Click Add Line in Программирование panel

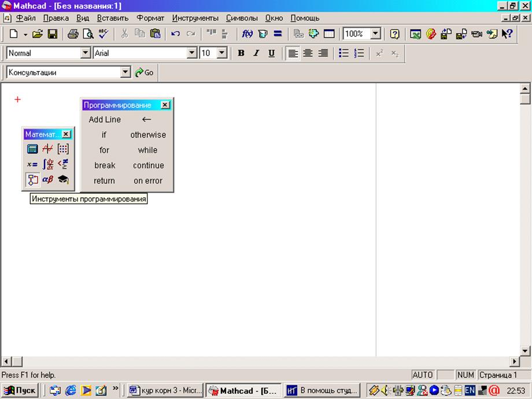pyautogui.click(x=105, y=120)
